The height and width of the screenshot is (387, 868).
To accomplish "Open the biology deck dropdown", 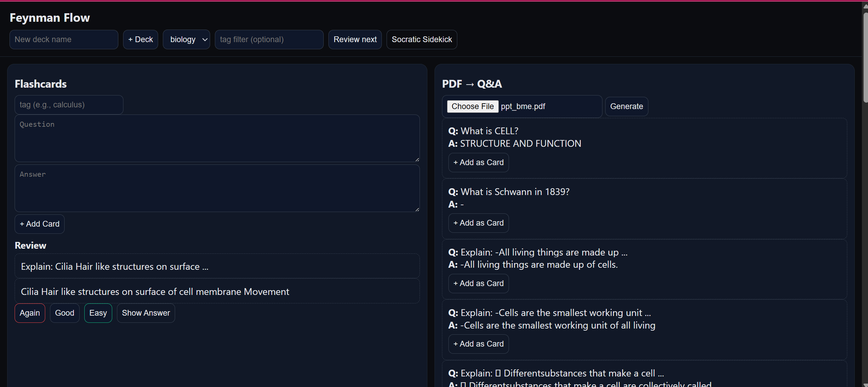I will pos(186,39).
